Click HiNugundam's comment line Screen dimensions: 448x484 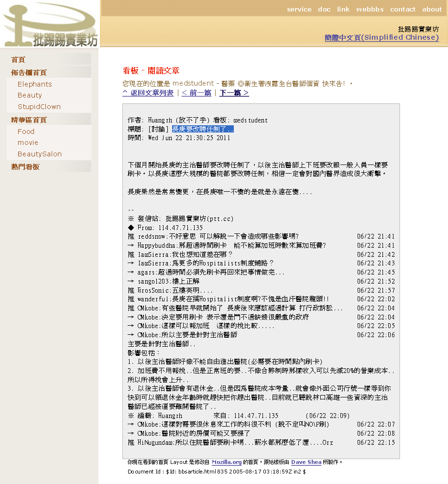coord(261,443)
